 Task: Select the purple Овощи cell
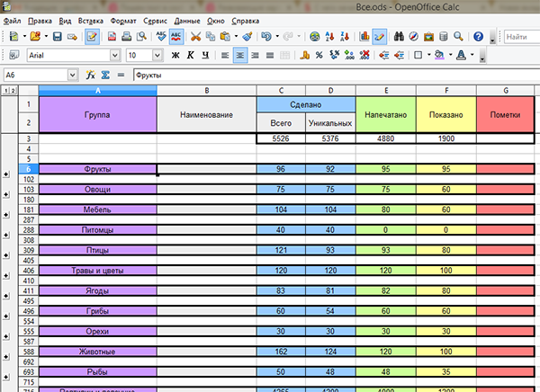97,190
